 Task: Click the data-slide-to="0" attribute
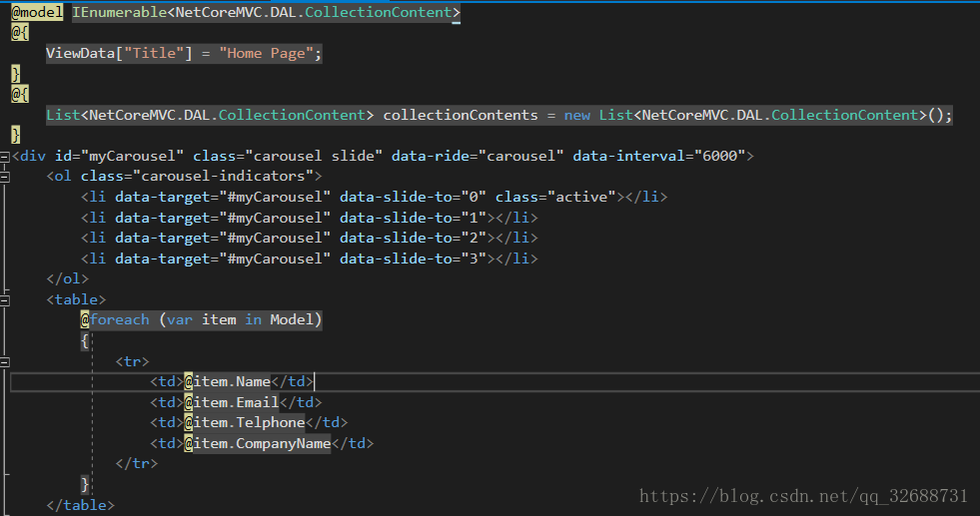[x=414, y=197]
